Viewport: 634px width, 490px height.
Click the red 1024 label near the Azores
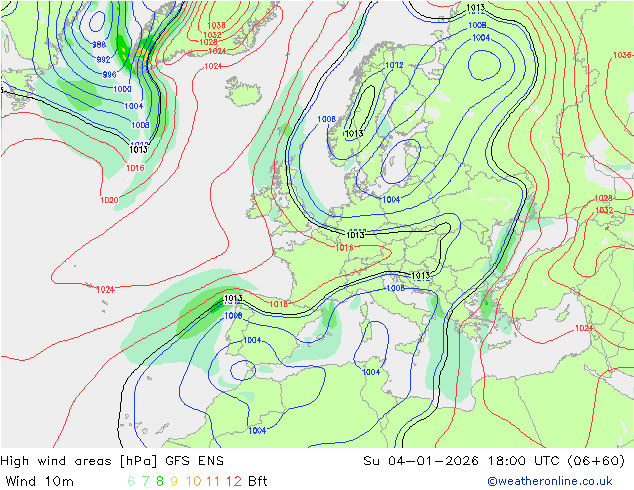(105, 289)
